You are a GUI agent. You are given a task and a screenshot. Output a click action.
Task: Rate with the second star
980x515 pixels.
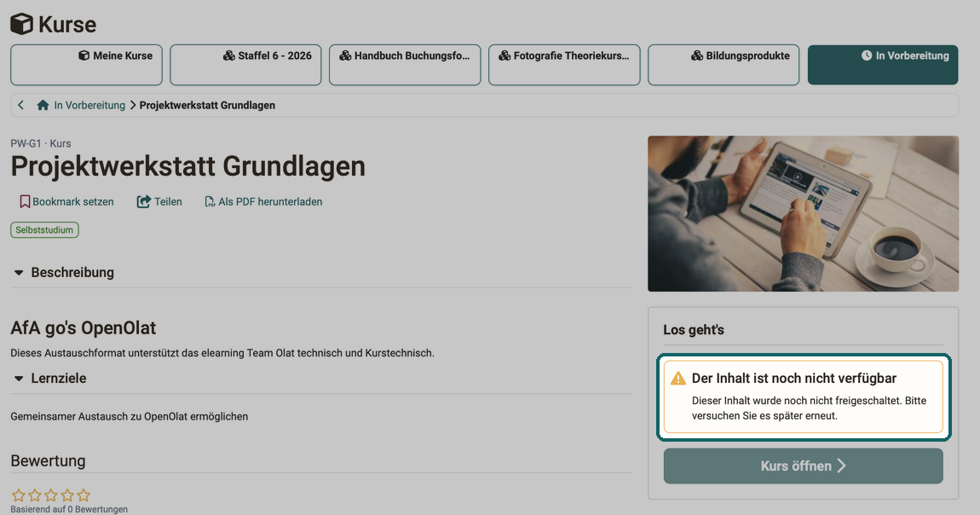35,495
